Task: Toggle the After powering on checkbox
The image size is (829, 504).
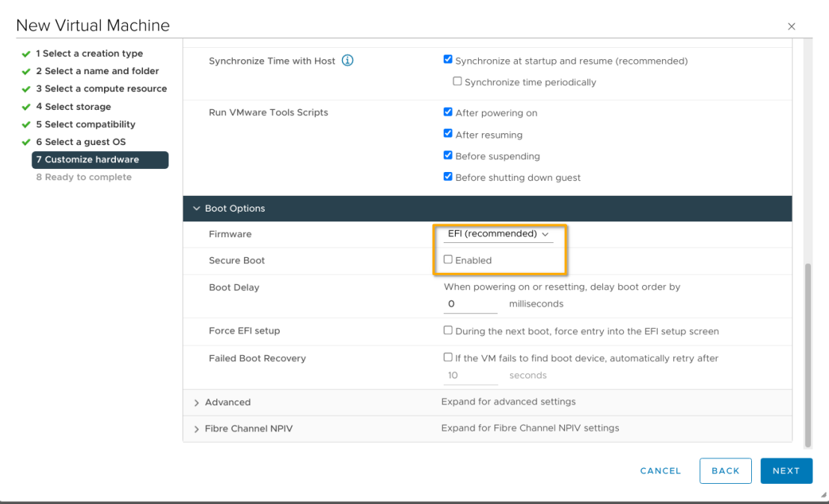Action: 448,112
